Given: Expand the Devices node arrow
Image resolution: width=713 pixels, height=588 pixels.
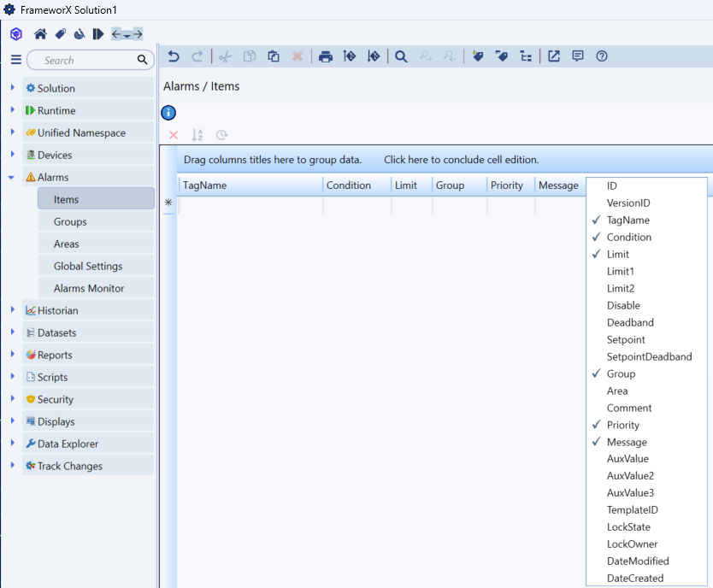Looking at the screenshot, I should click(x=12, y=155).
